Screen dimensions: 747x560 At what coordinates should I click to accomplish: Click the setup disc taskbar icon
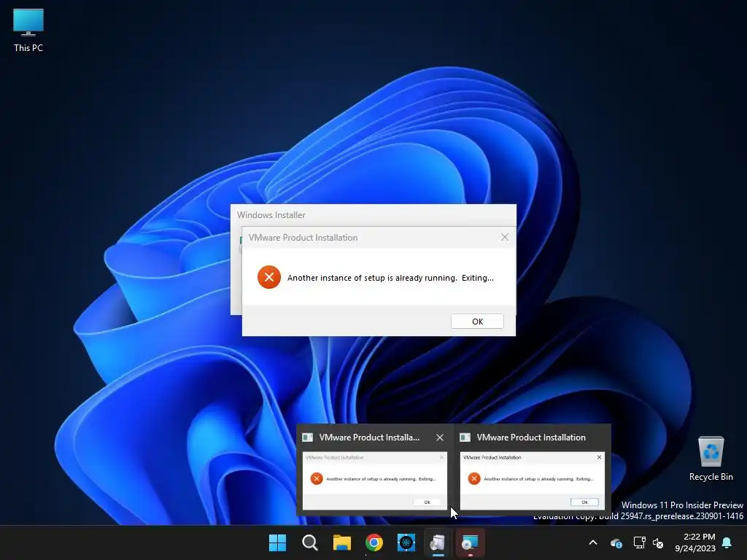tap(471, 542)
